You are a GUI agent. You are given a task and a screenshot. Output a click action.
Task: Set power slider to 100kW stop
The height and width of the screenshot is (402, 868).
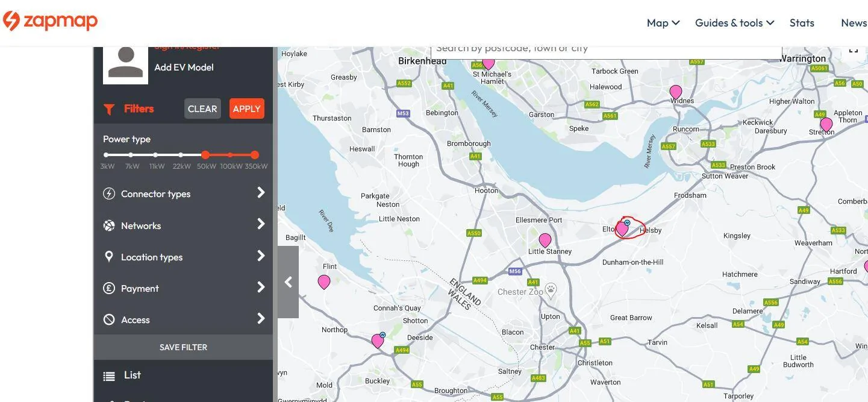coord(230,155)
